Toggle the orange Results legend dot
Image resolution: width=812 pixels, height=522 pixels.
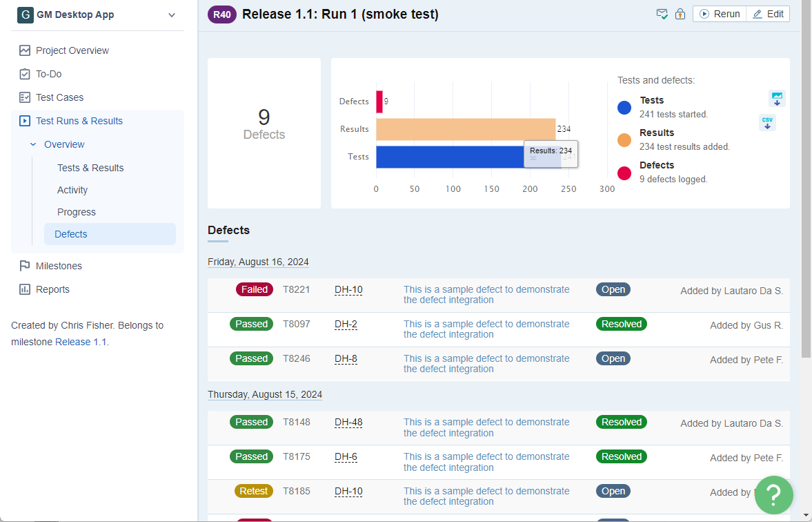coord(624,139)
